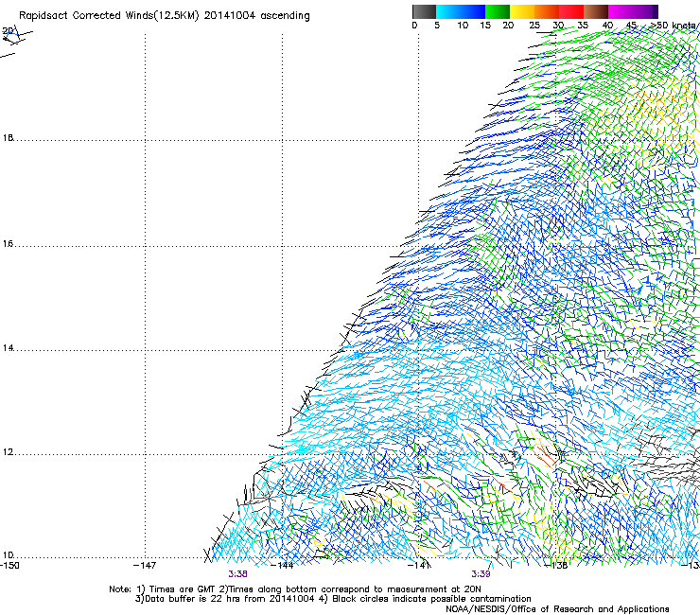Click the latitude axis label '12'

tap(8, 452)
